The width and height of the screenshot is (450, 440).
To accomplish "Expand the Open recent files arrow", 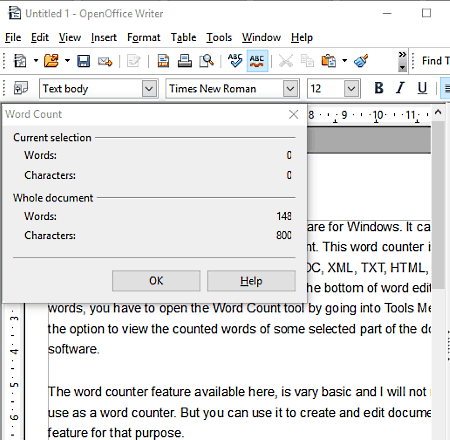I will click(x=67, y=61).
